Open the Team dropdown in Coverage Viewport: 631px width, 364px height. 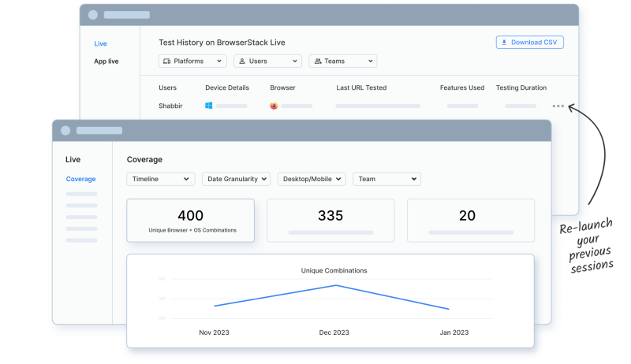386,179
